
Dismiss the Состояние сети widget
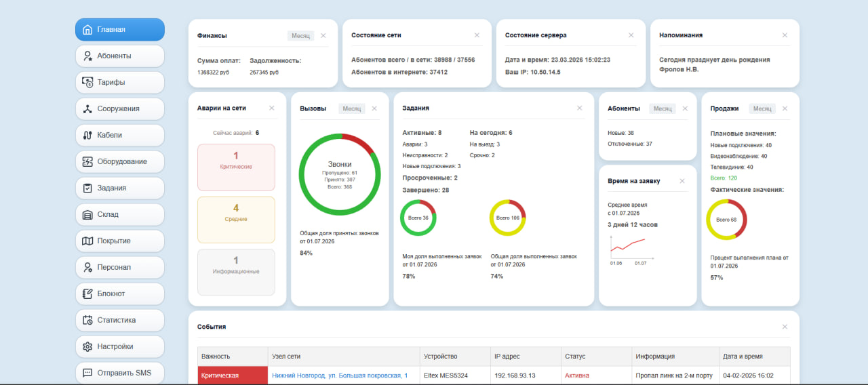click(477, 35)
